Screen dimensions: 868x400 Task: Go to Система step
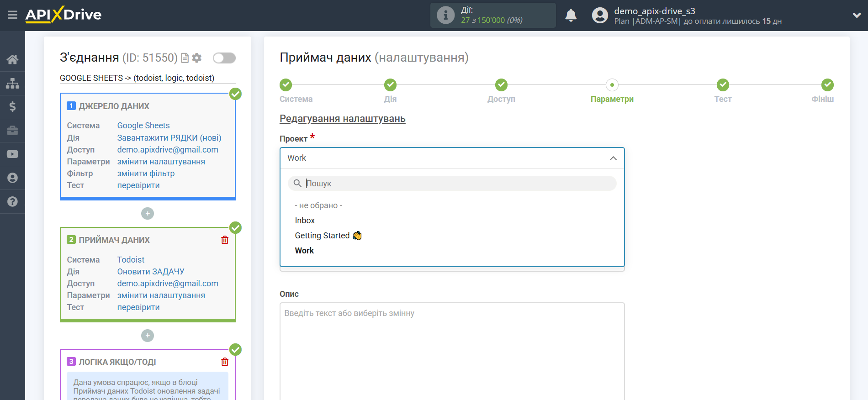click(x=286, y=85)
